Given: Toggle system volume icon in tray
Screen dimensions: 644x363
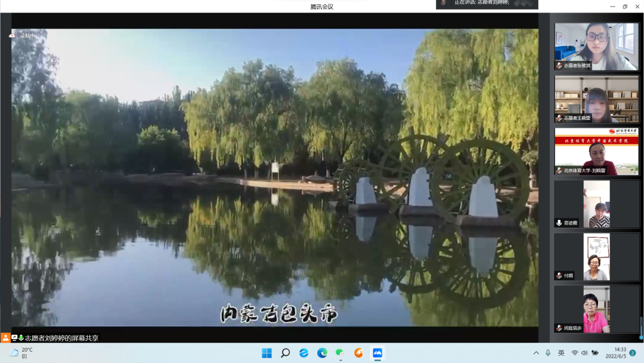Looking at the screenshot, I should click(x=584, y=353).
